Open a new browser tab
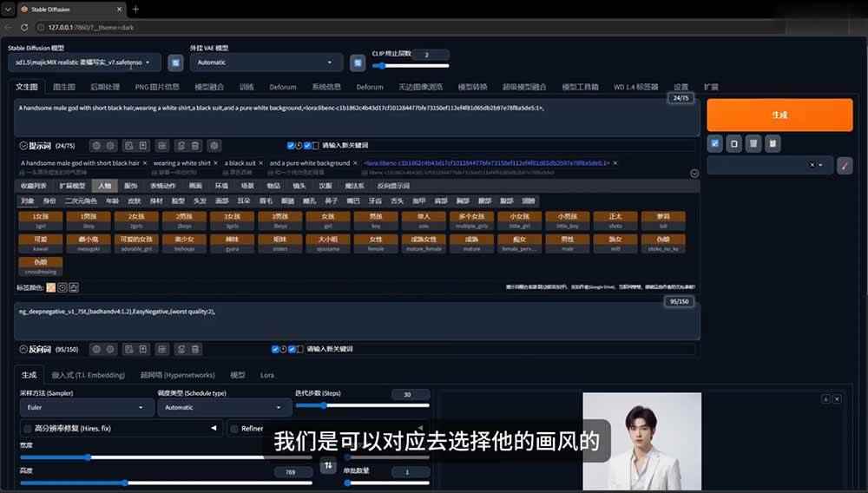The image size is (868, 493). point(135,10)
